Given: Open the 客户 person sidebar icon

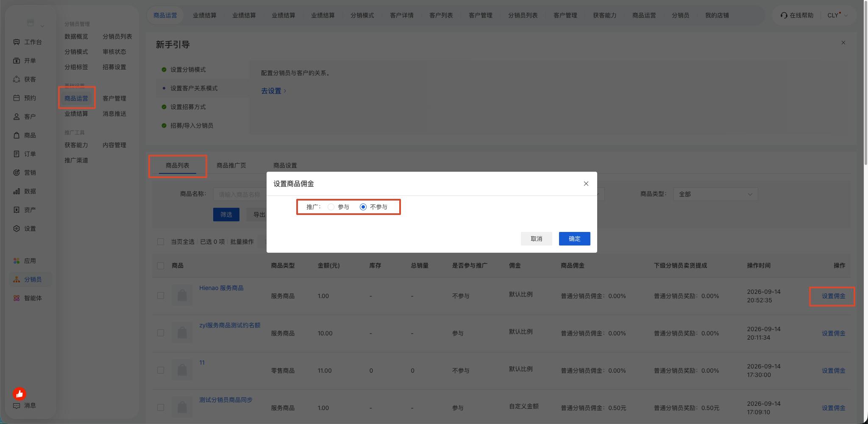Looking at the screenshot, I should tap(17, 117).
